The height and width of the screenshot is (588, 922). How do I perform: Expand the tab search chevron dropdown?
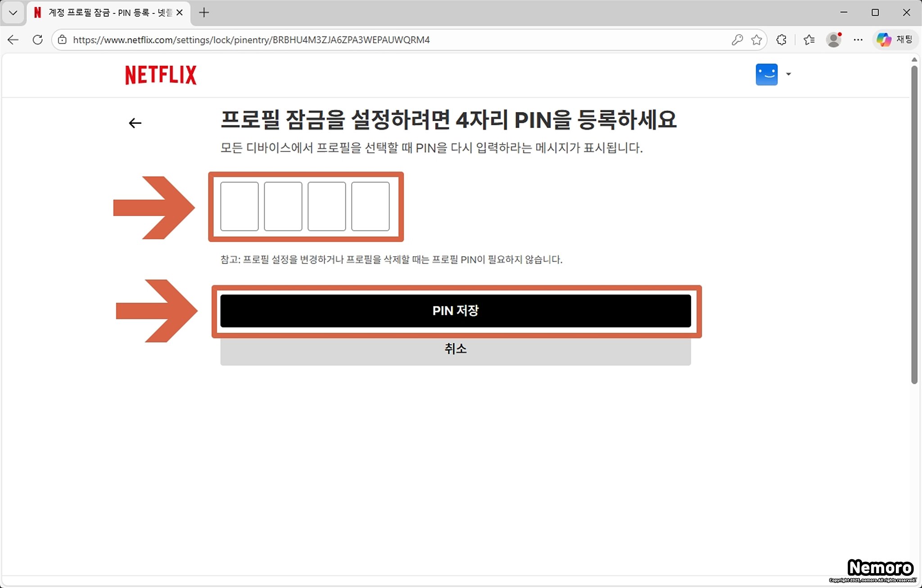click(13, 13)
